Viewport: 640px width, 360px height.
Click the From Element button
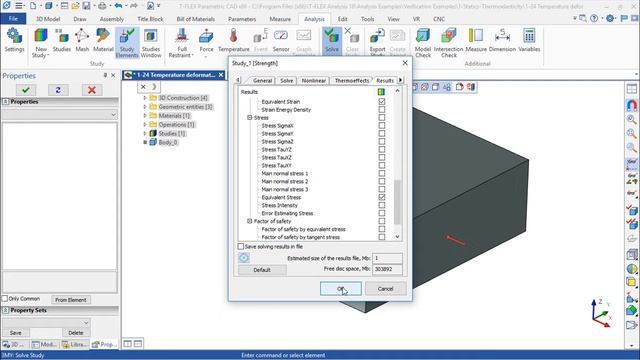pyautogui.click(x=71, y=300)
